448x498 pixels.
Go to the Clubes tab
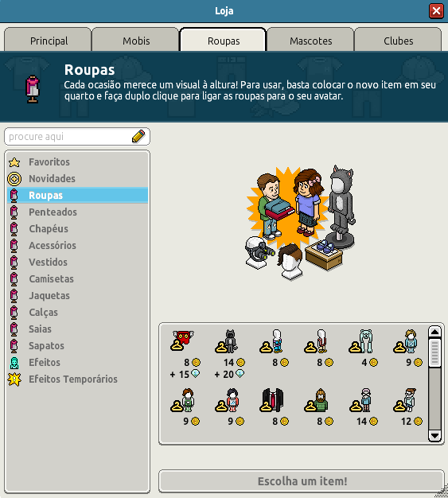tap(398, 41)
